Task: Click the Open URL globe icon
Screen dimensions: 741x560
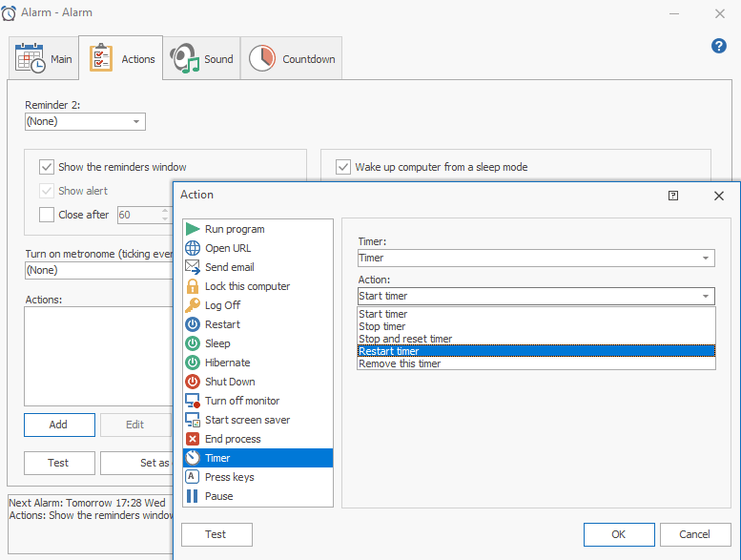Action: (193, 248)
